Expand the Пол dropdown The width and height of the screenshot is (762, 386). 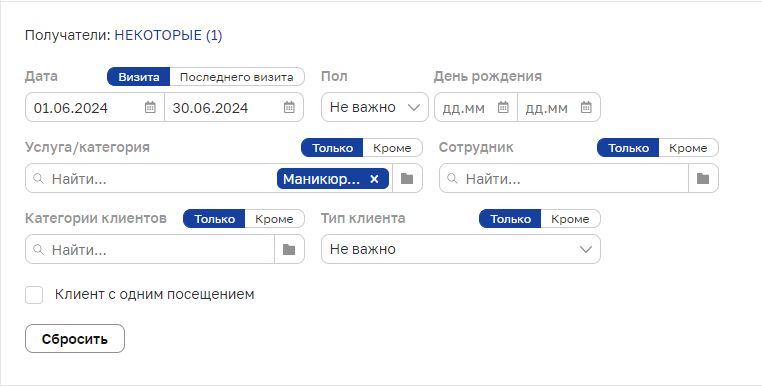(375, 107)
